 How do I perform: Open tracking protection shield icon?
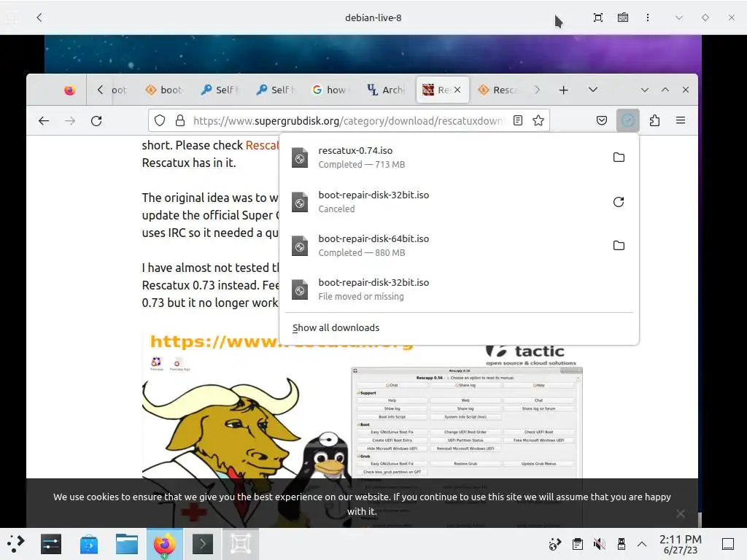click(160, 120)
